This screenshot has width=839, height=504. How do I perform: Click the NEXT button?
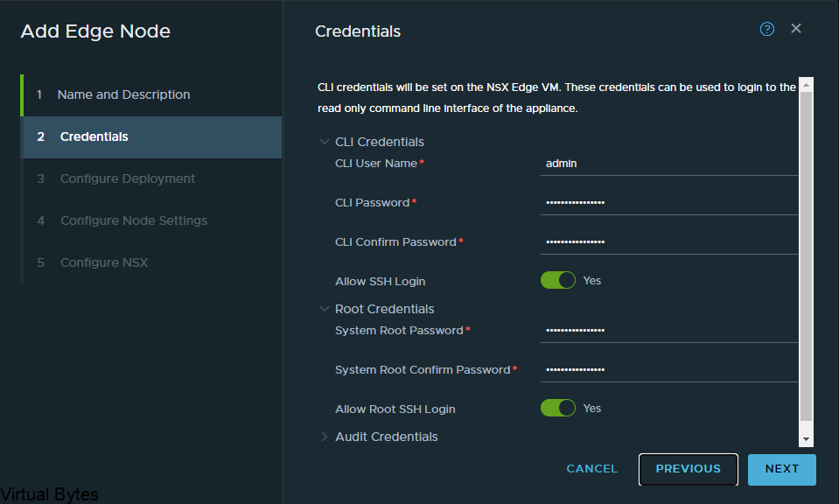point(782,469)
